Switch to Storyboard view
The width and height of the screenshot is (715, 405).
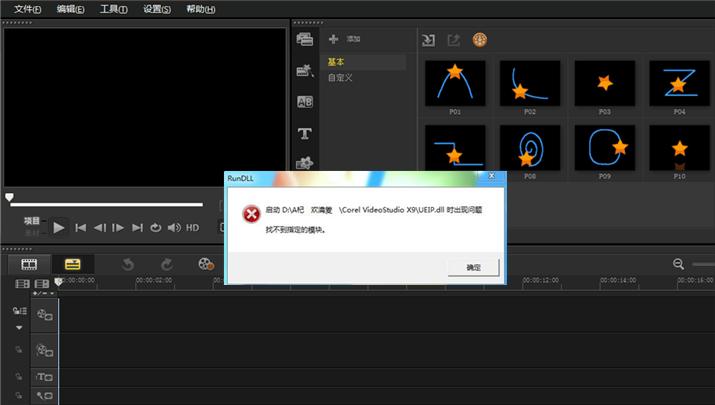coord(30,264)
